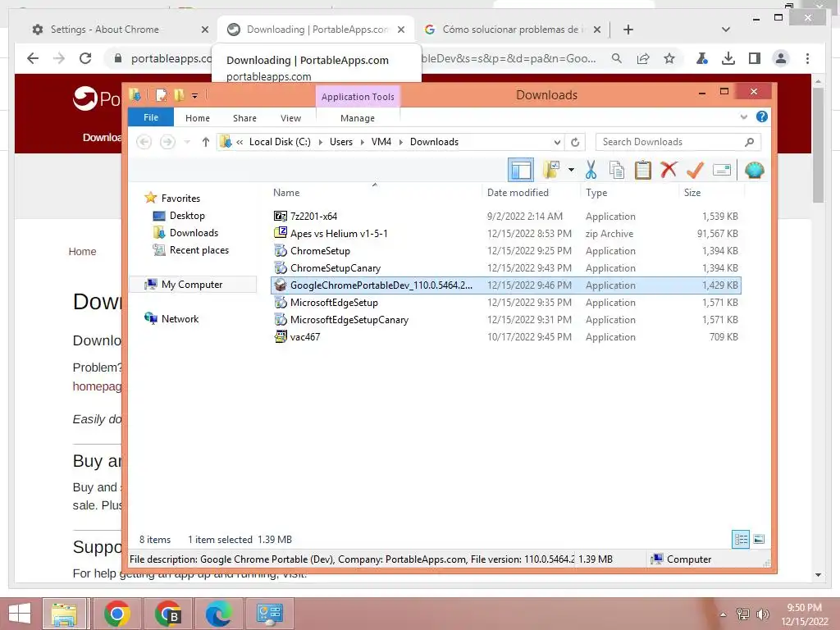
Task: Click the Search Downloads field
Action: (678, 142)
